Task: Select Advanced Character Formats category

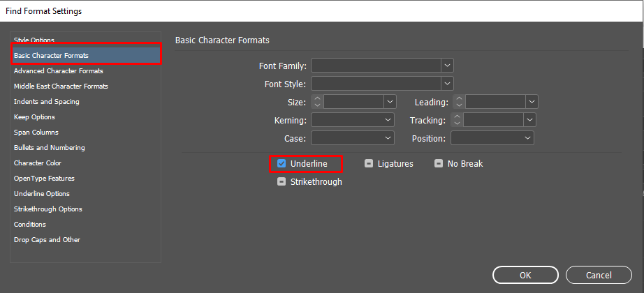Action: pyautogui.click(x=59, y=71)
